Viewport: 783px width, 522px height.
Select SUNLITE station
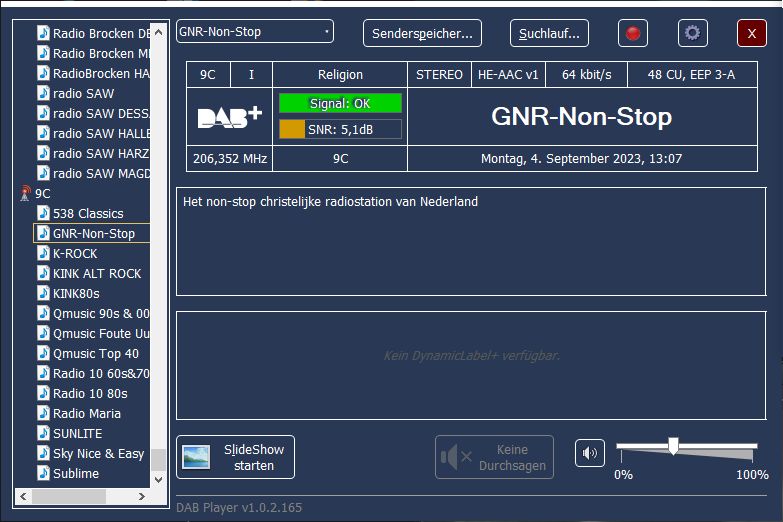[x=77, y=434]
